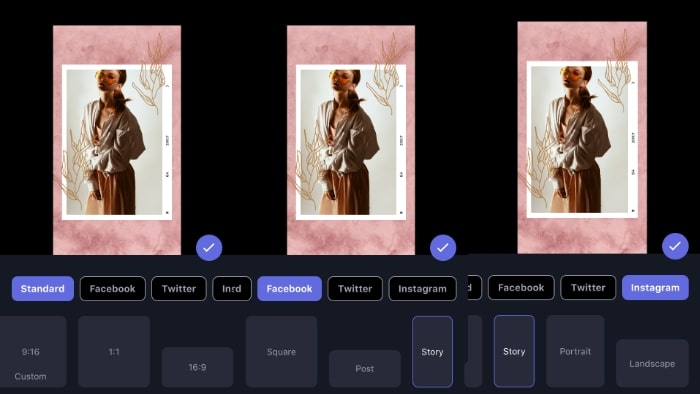Pick the Post format tile
This screenshot has height=394, width=700.
tap(365, 369)
